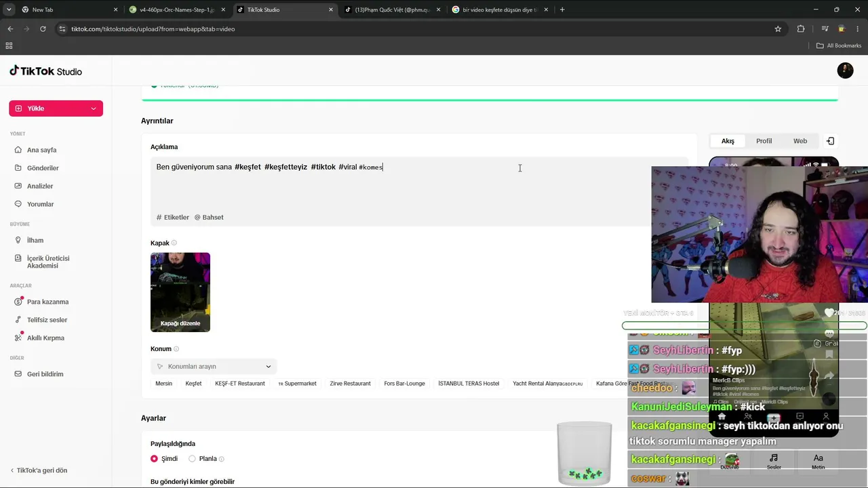Open the browser Extensions puzzle icon
Image resolution: width=868 pixels, height=488 pixels.
pyautogui.click(x=801, y=29)
